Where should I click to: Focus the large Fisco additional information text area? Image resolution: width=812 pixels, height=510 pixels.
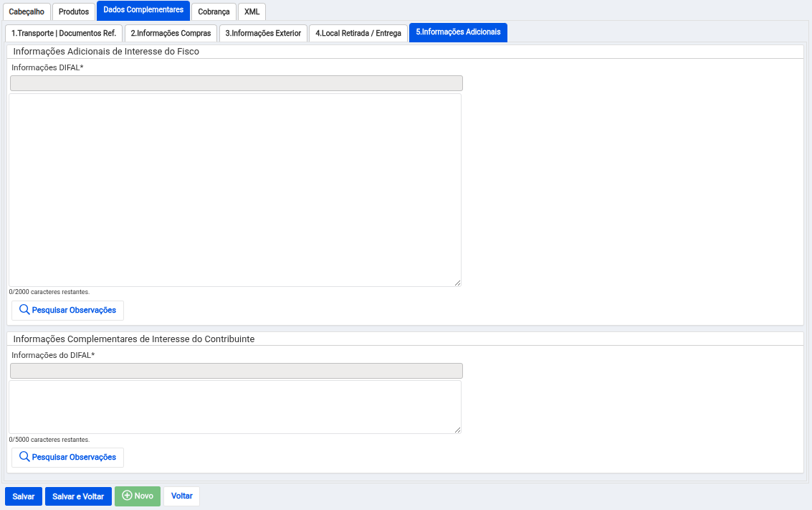pyautogui.click(x=234, y=190)
